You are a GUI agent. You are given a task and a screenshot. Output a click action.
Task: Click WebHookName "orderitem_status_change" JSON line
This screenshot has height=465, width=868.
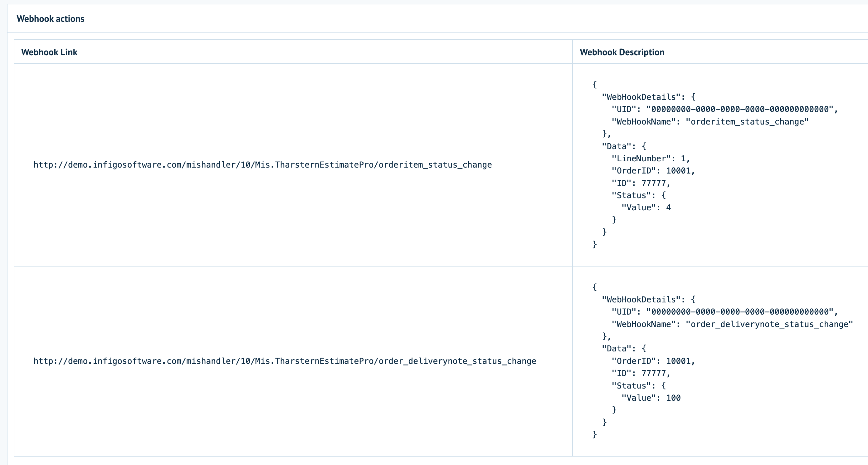point(710,122)
